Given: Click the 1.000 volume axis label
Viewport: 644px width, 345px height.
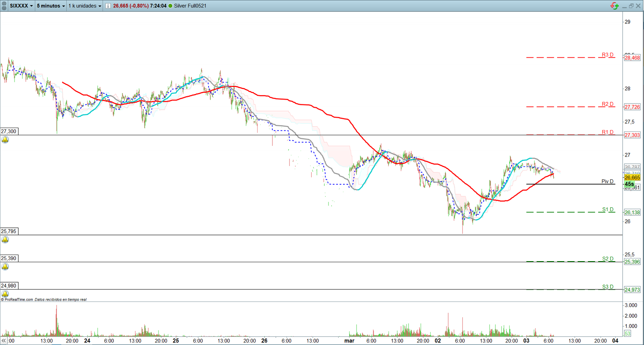Looking at the screenshot, I should 631,326.
